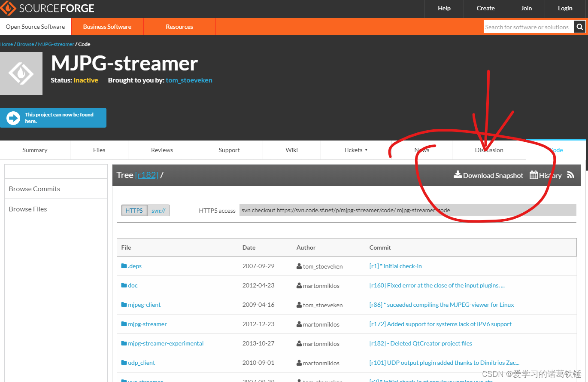Click the arrow icon in the blue banner
Image resolution: width=588 pixels, height=382 pixels.
point(14,118)
